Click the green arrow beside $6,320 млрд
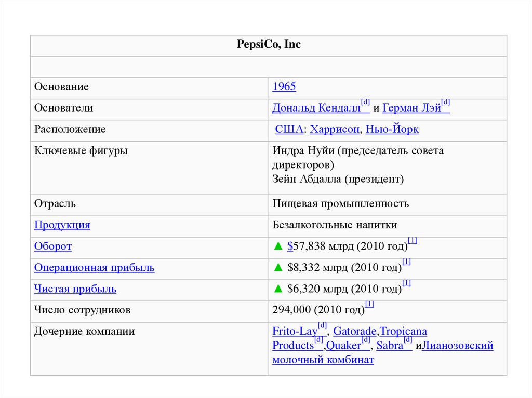532x398 pixels. click(x=277, y=289)
